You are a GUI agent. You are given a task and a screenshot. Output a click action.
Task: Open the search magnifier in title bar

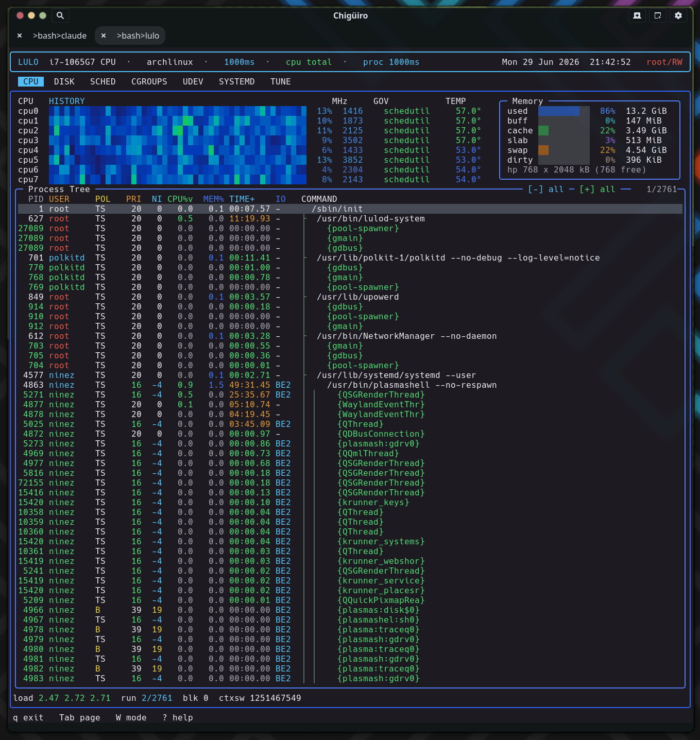60,15
